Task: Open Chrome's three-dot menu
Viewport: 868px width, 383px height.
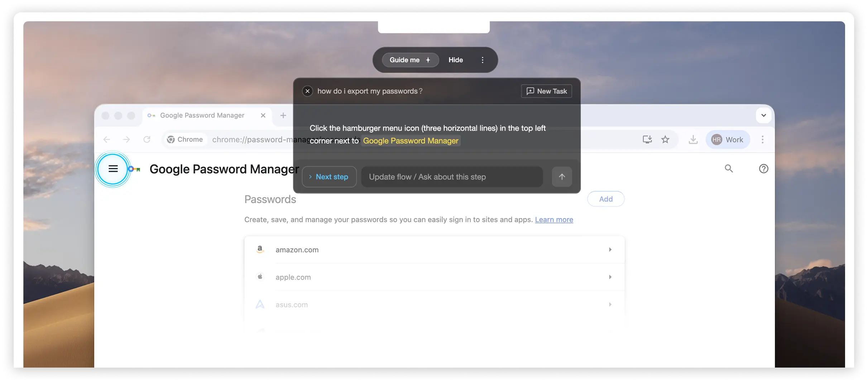Action: 762,140
